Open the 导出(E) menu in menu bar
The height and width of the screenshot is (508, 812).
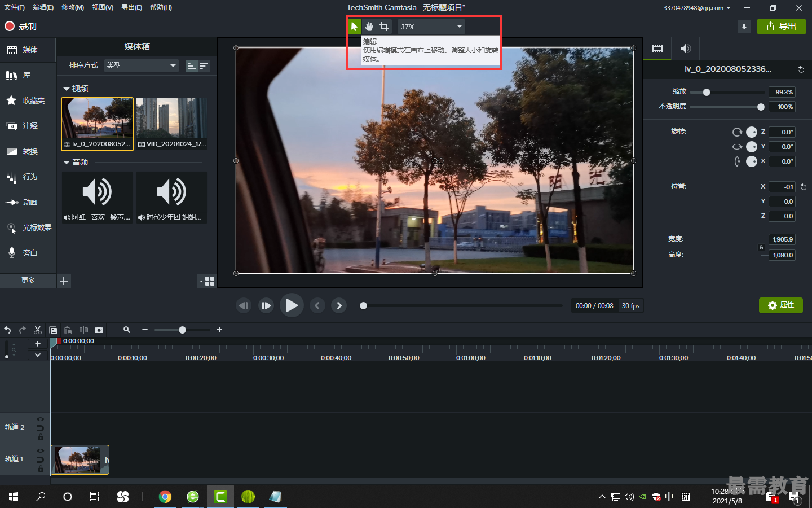[x=131, y=7]
